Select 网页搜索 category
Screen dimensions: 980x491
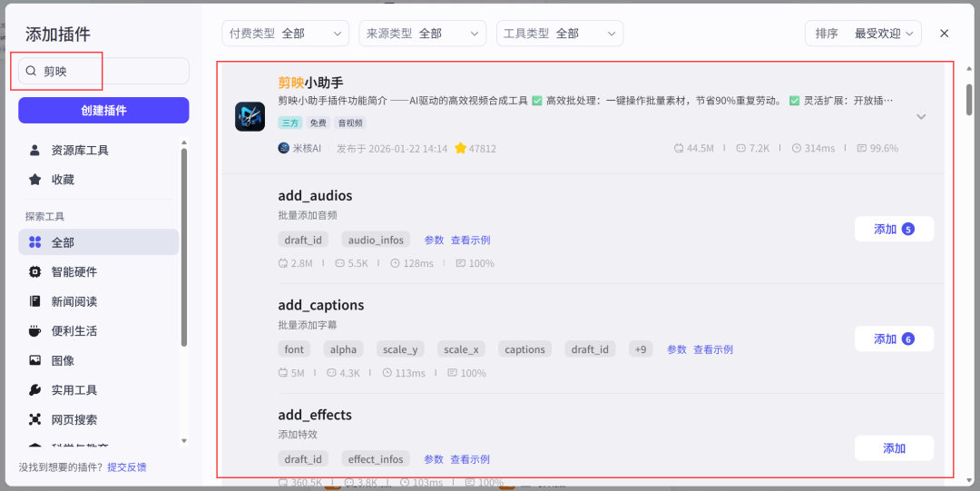pos(73,419)
